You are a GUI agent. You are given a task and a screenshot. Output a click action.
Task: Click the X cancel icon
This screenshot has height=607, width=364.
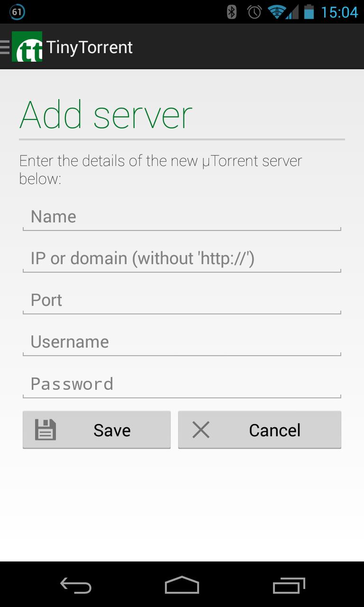point(201,429)
